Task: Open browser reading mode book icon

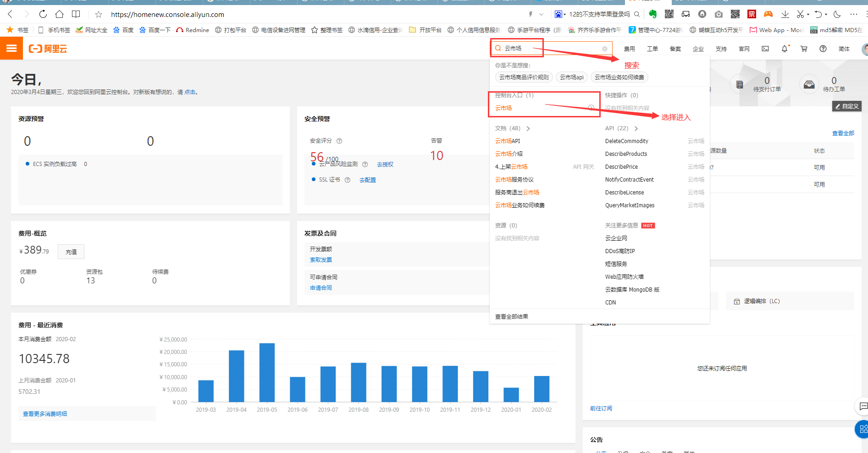Action: [x=76, y=14]
